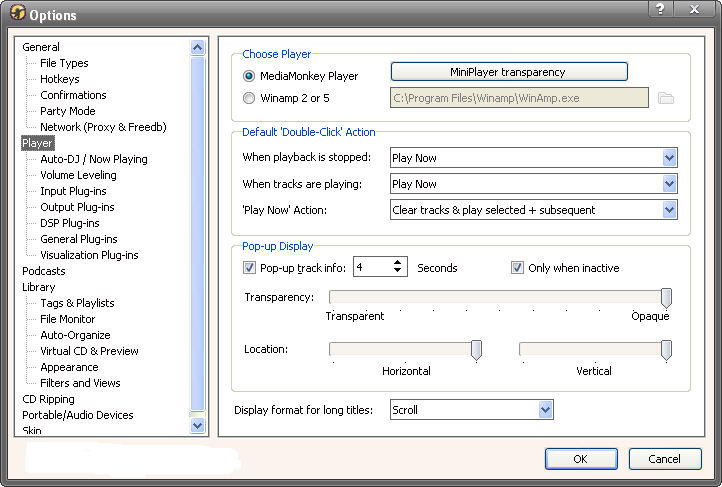This screenshot has width=722, height=487.
Task: Click the folder browse icon for Winamp path
Action: click(666, 98)
